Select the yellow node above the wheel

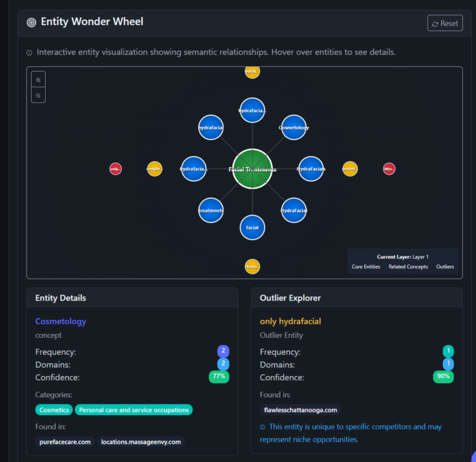point(252,71)
